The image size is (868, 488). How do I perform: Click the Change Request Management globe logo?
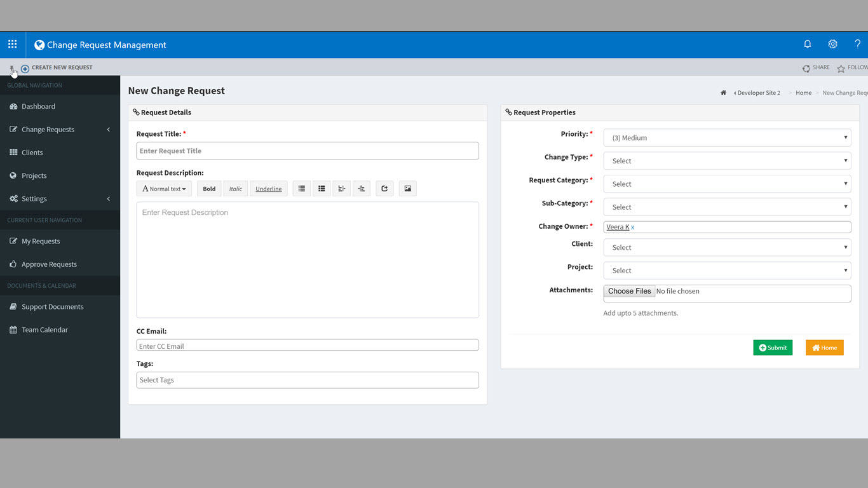[x=39, y=45]
